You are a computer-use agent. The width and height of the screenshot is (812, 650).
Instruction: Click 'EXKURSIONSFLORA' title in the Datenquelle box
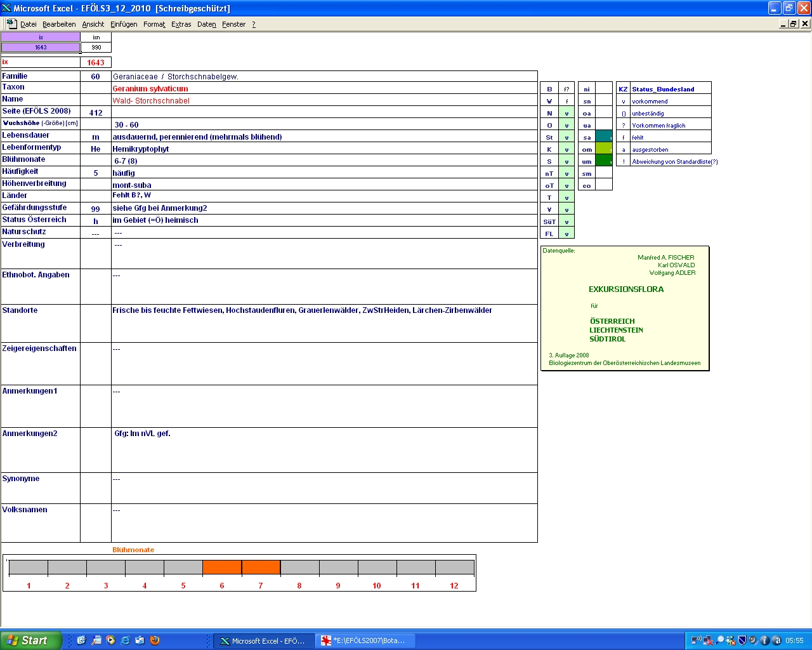626,289
